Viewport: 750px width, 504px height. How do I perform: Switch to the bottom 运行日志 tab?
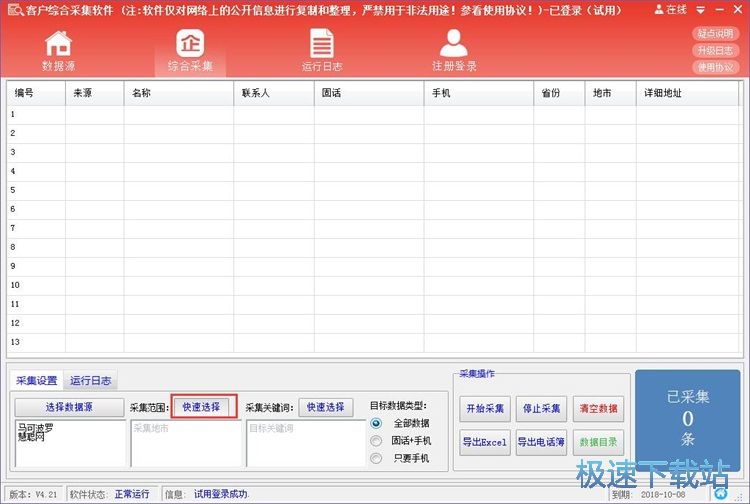pos(90,381)
